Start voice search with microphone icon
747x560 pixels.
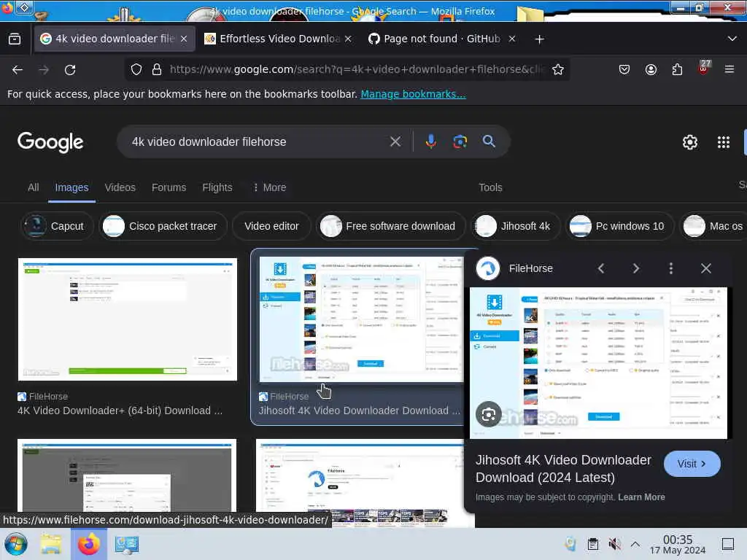click(430, 141)
